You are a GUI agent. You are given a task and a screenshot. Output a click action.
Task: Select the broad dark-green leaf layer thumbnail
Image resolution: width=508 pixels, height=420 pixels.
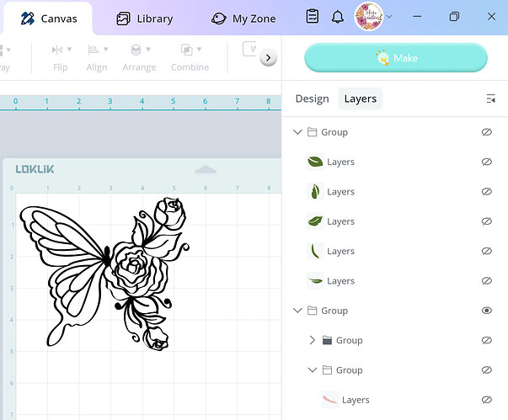(x=315, y=162)
